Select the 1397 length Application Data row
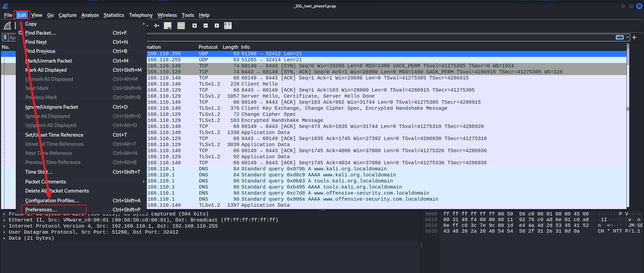Image resolution: width=644 pixels, height=273 pixels. [x=386, y=205]
